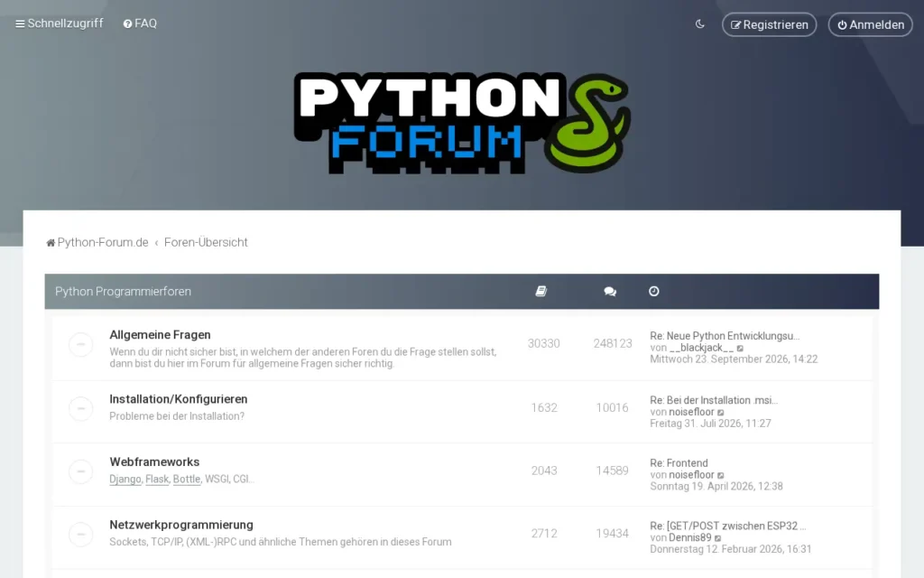Click date Donnerstag 12. Februar 2026, 16:31
This screenshot has width=924, height=578.
[x=731, y=549]
